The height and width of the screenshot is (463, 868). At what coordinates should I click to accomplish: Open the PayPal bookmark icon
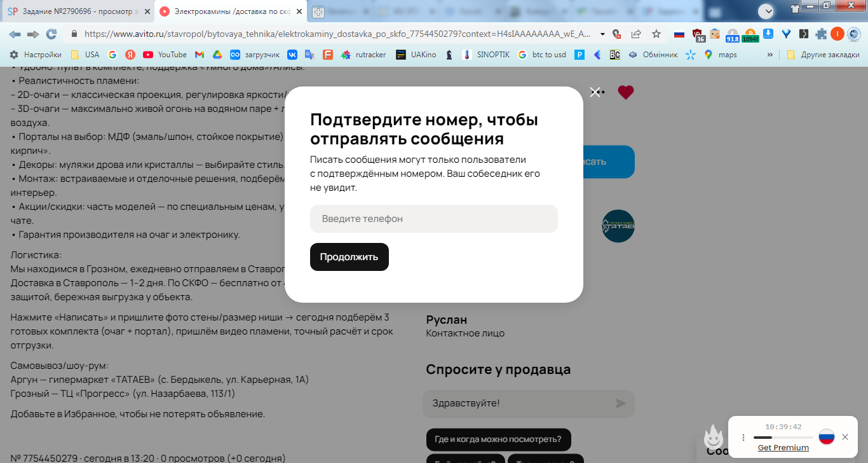point(580,55)
